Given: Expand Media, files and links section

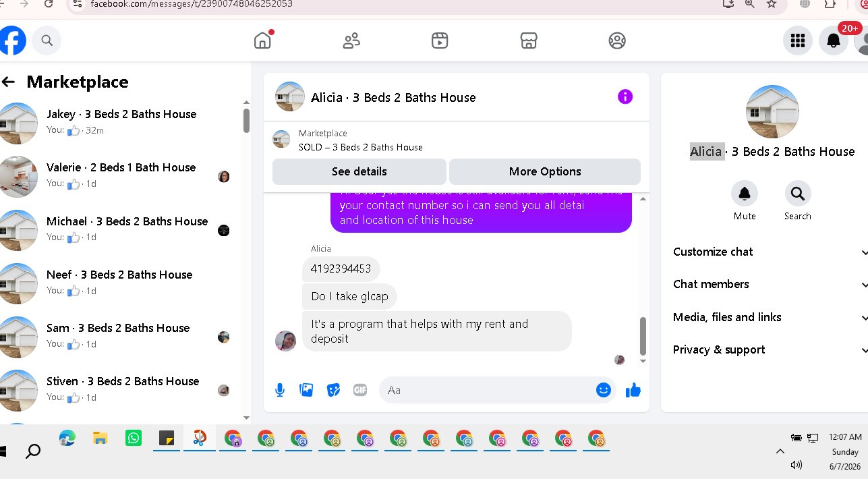Looking at the screenshot, I should 770,317.
